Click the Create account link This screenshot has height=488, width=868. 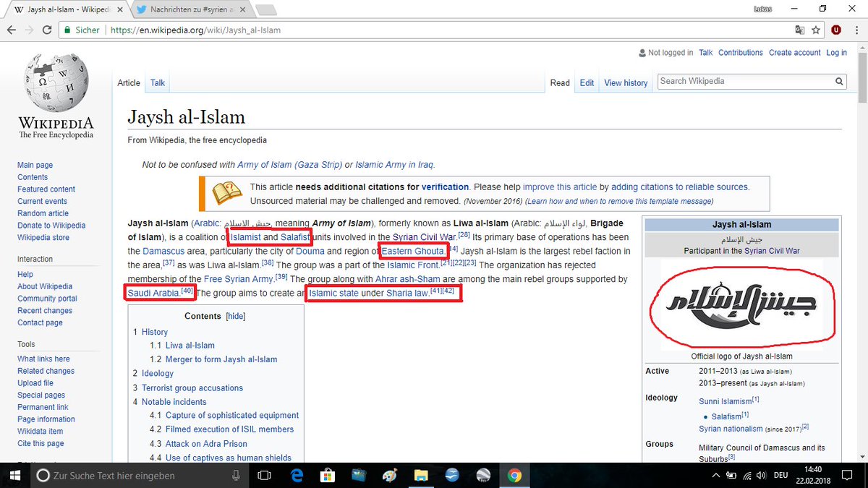(794, 53)
